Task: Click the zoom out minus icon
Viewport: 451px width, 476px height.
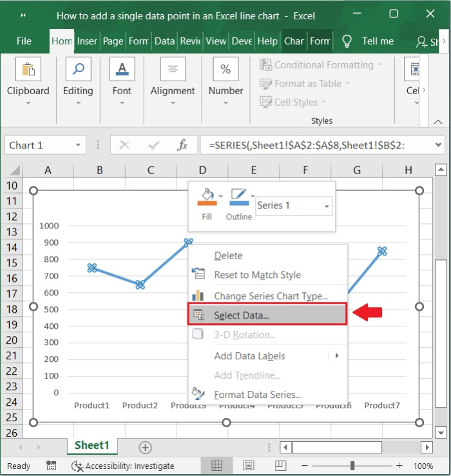Action: point(305,466)
